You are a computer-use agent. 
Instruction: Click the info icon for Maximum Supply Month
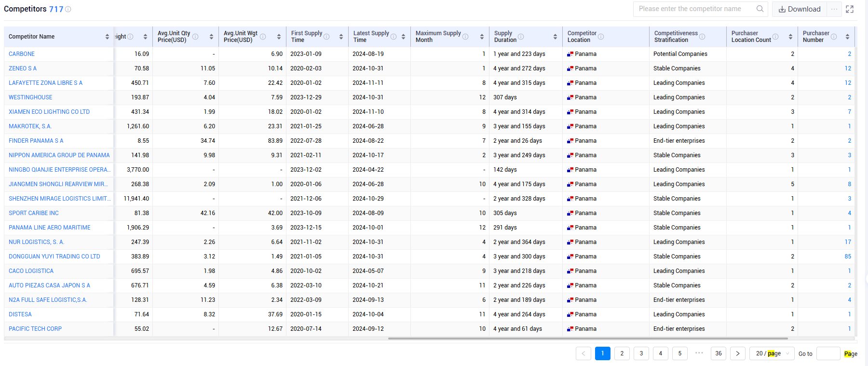465,37
